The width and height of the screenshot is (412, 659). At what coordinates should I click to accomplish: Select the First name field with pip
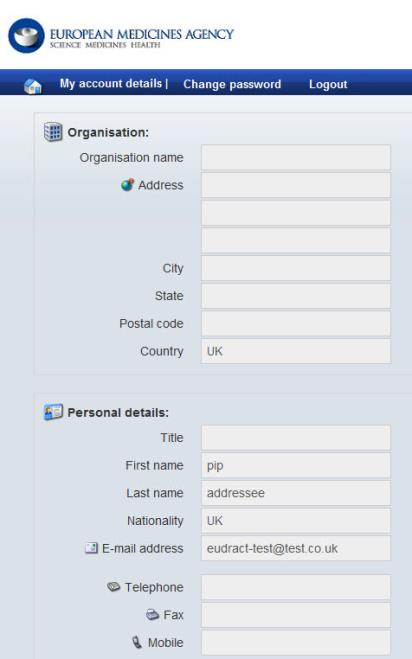coord(296,465)
